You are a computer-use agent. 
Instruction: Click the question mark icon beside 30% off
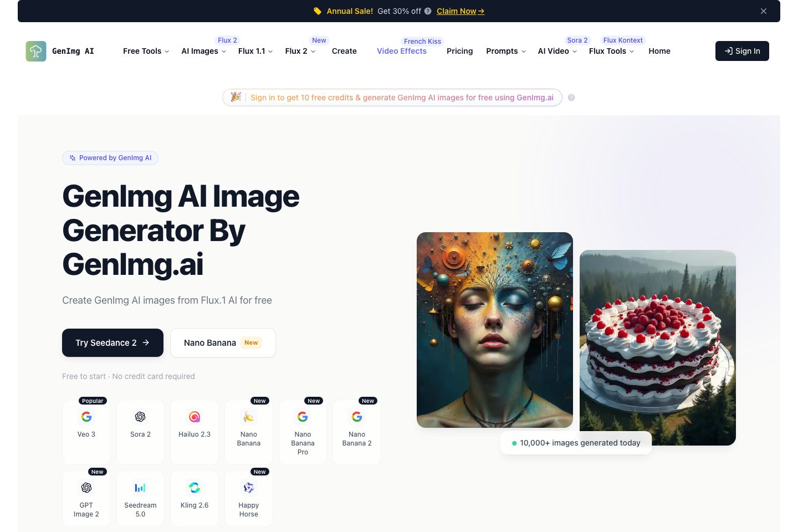pyautogui.click(x=428, y=11)
